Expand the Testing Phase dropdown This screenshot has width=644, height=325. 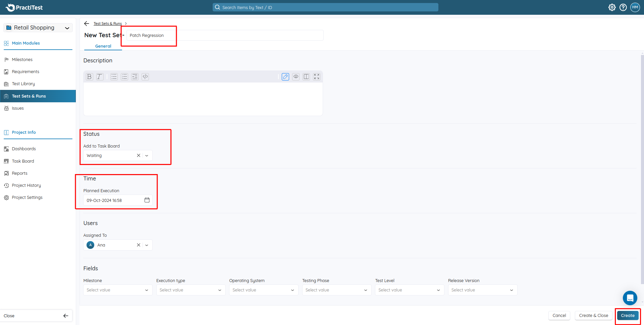(x=336, y=290)
